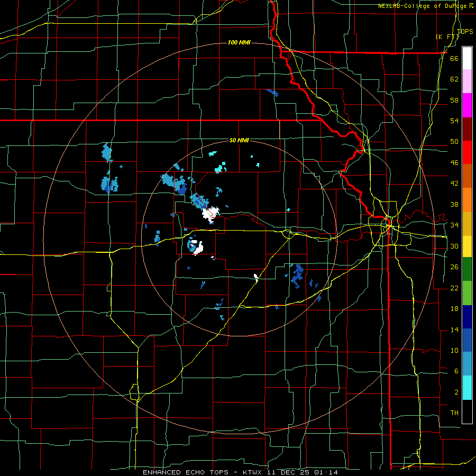Screen dimensions: 476x476
Task: Click the light orange legend swatch
Action: [467, 200]
